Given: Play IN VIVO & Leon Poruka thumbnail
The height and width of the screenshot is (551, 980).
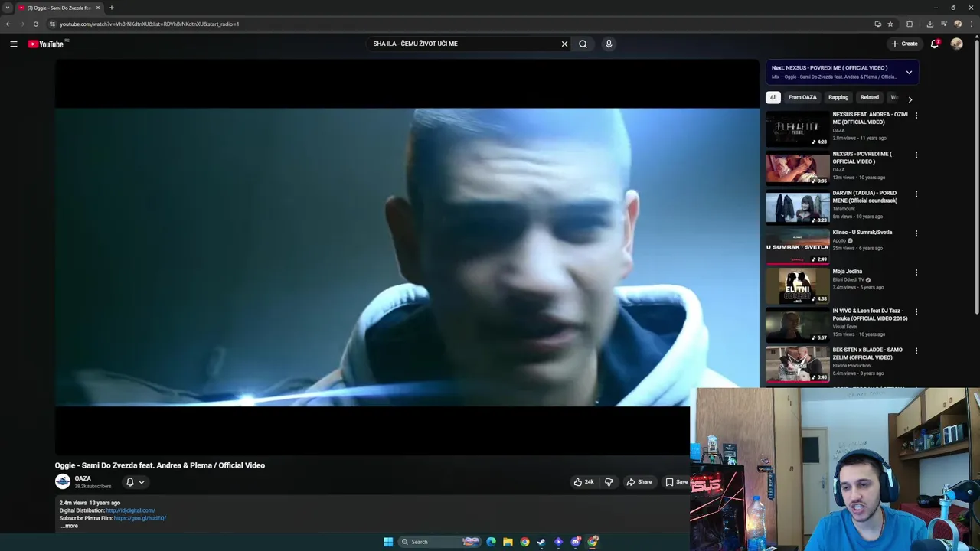Looking at the screenshot, I should 798,325.
